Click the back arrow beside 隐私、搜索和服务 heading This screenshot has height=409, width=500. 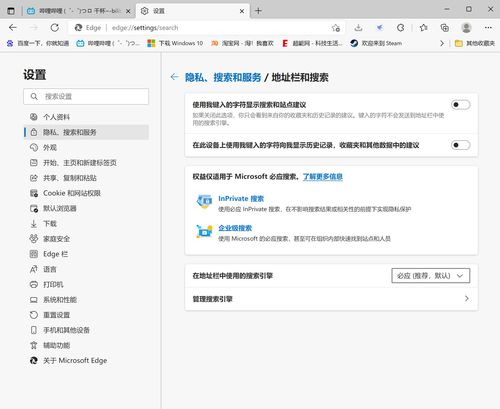tap(175, 77)
